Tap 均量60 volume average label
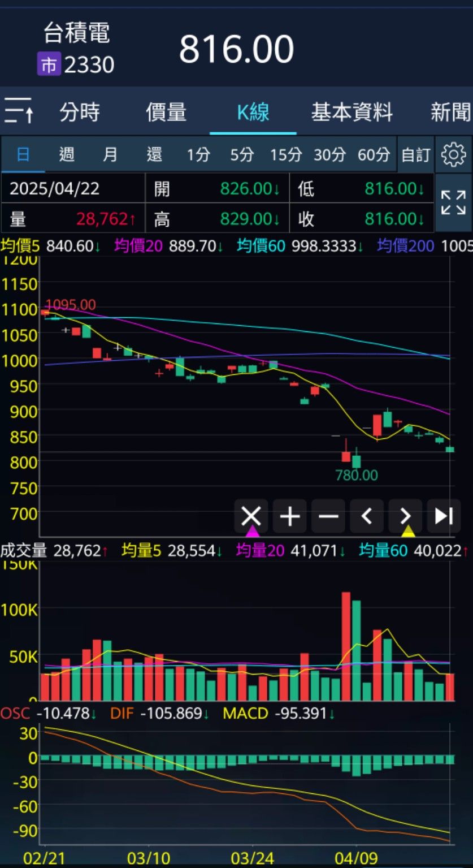Image resolution: width=473 pixels, height=868 pixels. pos(383,550)
